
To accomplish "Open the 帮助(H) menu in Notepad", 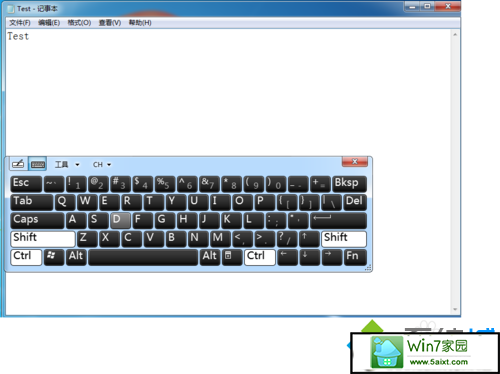I will pos(140,23).
